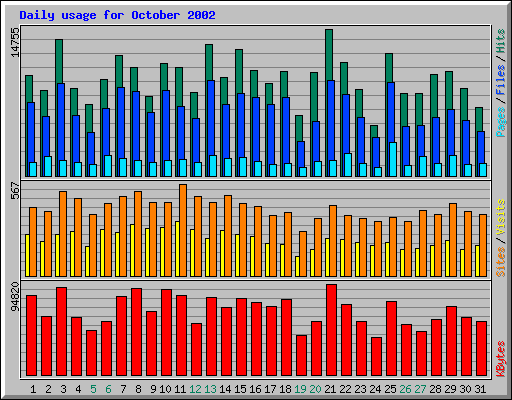Click green weekend day label 12
Viewport: 512px width, 400px height.
tap(195, 389)
